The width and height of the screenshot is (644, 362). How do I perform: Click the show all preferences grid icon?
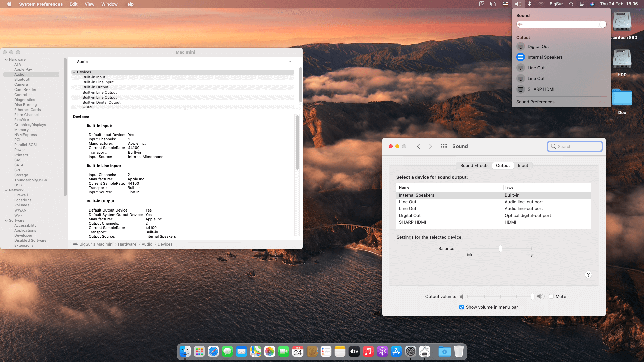click(x=444, y=146)
